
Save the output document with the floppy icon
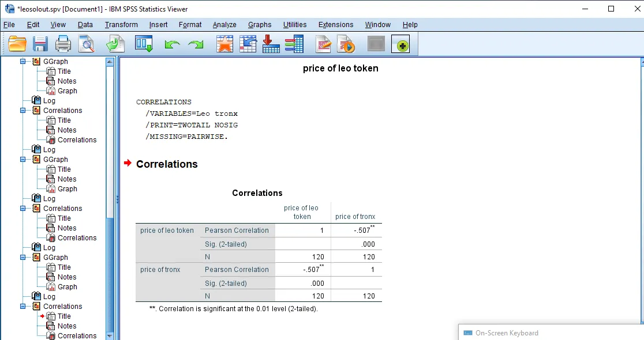coord(40,44)
